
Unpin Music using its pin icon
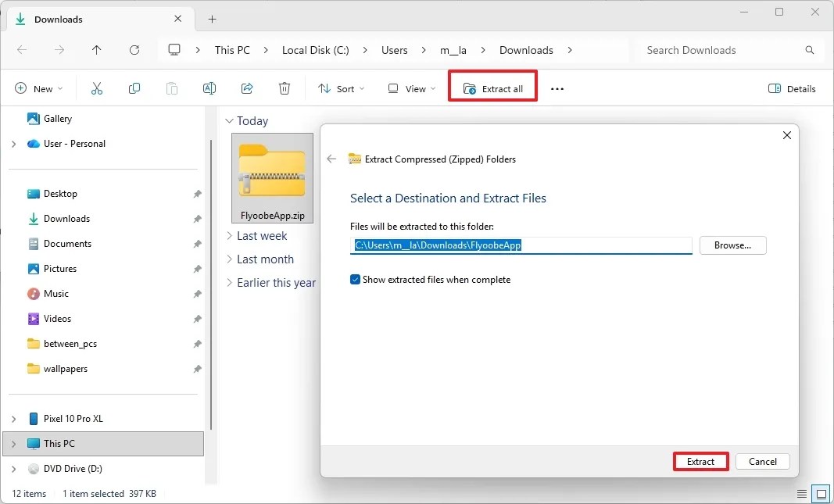coord(197,294)
